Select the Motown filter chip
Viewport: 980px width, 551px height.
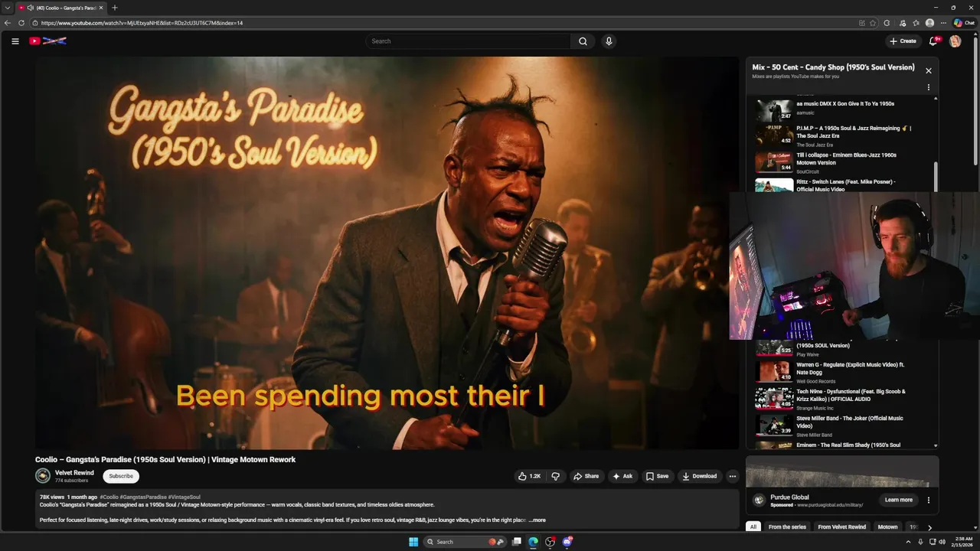[887, 527]
